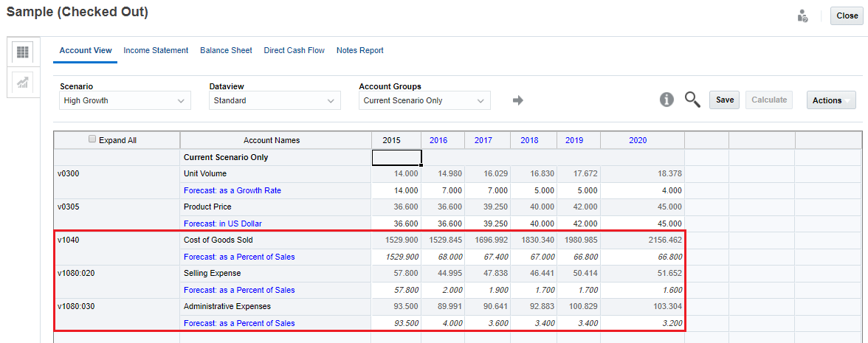Open the Scenario dropdown
This screenshot has width=868, height=343.
125,100
